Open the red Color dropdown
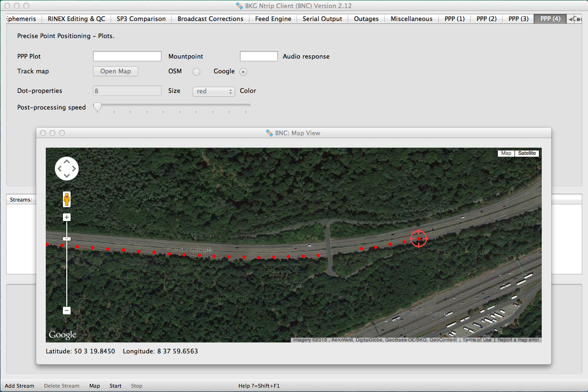 click(214, 91)
